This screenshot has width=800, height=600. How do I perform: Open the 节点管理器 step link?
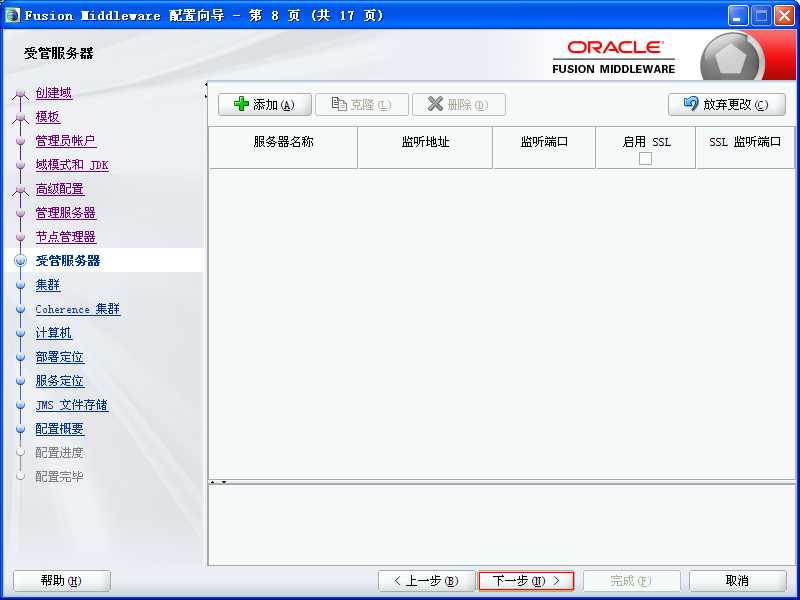click(65, 237)
